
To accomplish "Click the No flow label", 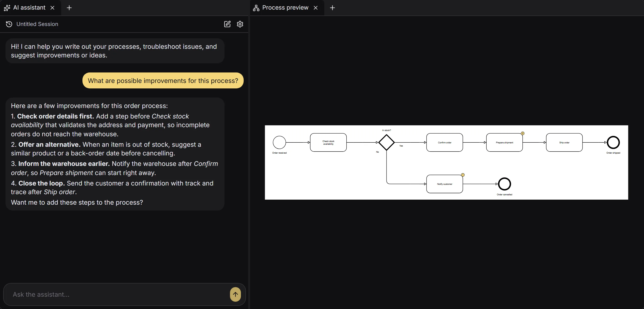I will pos(378,152).
